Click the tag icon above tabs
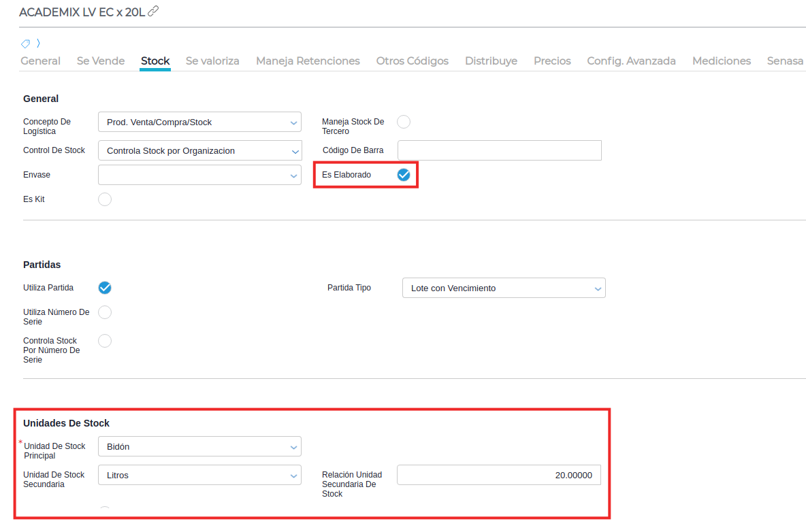This screenshot has height=532, width=806. [x=26, y=44]
